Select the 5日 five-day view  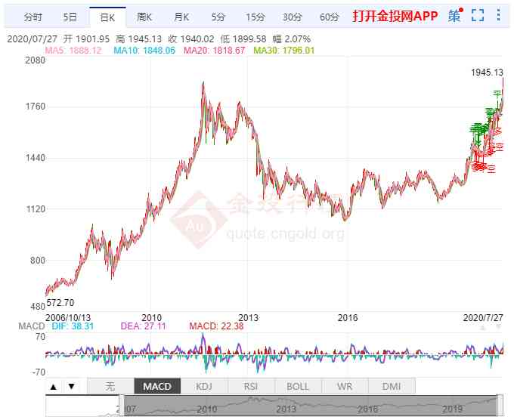coord(70,17)
